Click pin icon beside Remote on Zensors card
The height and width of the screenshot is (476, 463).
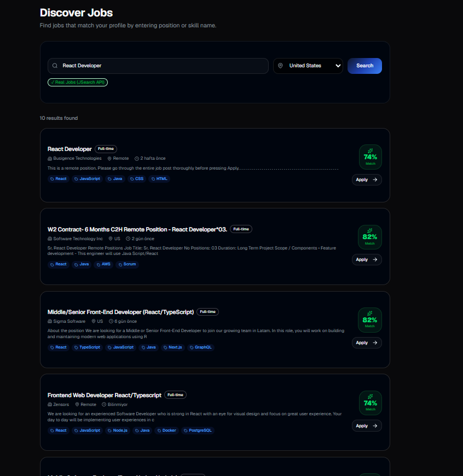pos(77,404)
